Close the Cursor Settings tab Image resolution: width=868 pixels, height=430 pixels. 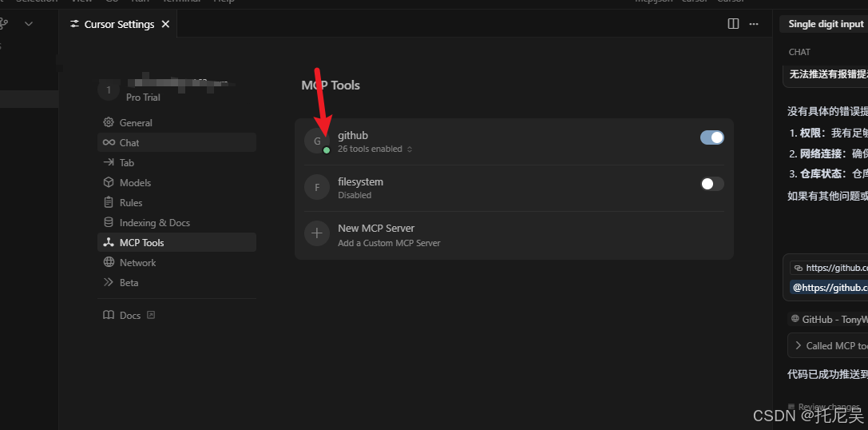(165, 25)
